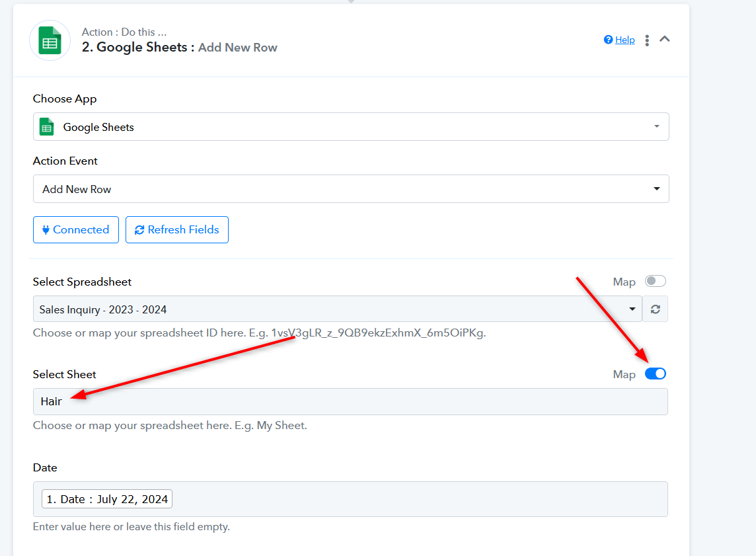Click the refresh icon beside the spreadsheet dropdown
Viewport: 756px width, 556px height.
click(x=656, y=309)
